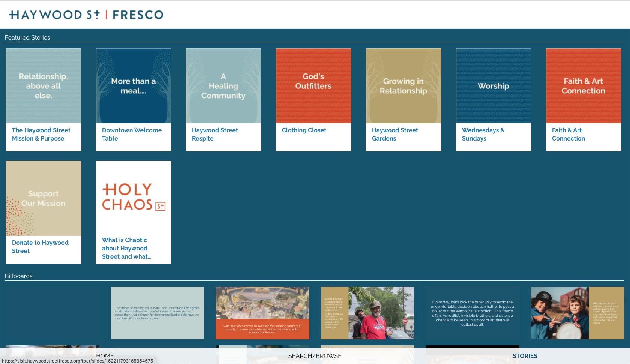The width and height of the screenshot is (630, 364).
Task: Open the Growing in Relationship story image
Action: 403,86
